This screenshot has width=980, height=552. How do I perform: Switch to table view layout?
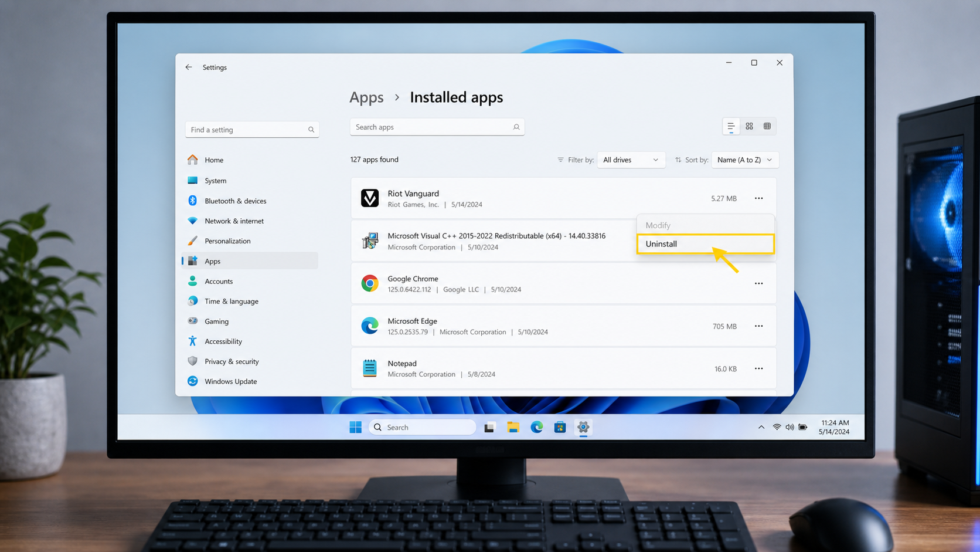767,126
